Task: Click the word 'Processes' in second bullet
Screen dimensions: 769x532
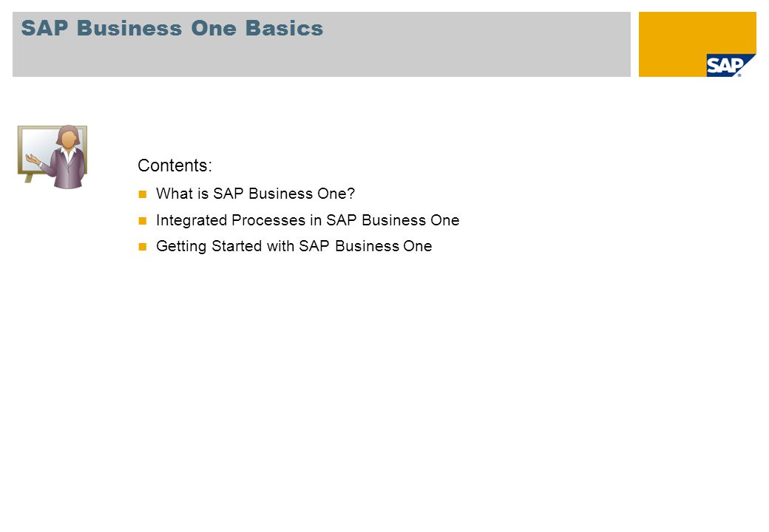Action: coord(268,220)
